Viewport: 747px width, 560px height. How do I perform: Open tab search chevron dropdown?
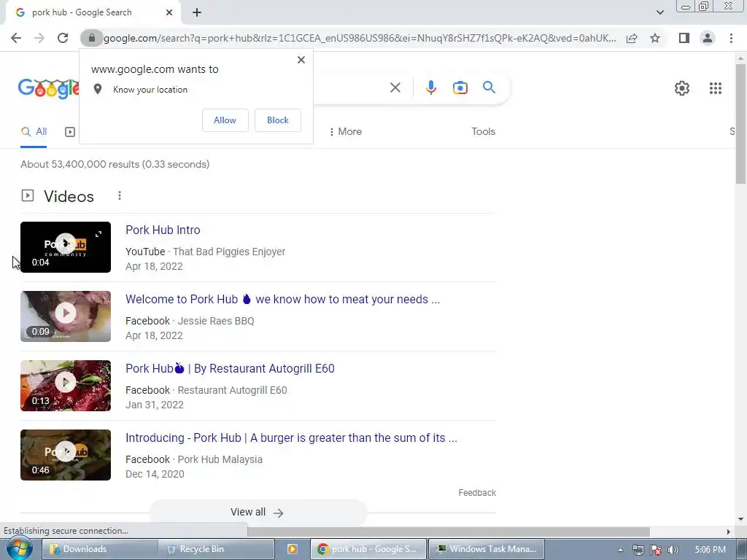pos(659,12)
